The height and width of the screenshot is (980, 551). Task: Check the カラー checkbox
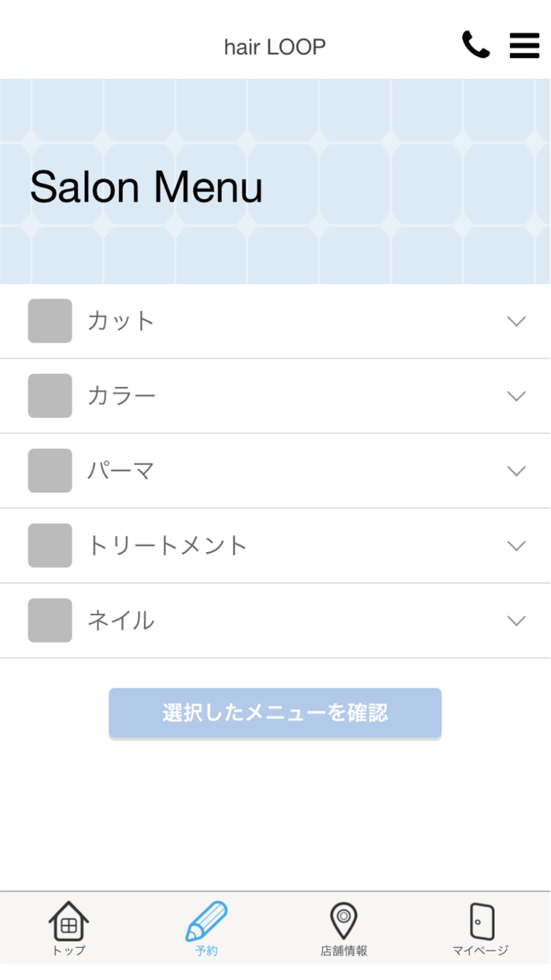(50, 395)
